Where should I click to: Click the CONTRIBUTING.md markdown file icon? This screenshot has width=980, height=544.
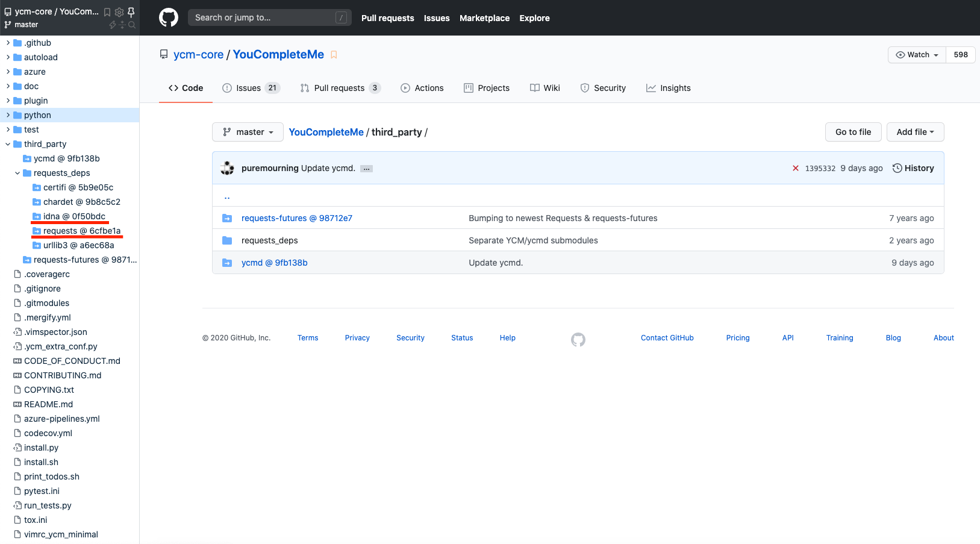(17, 375)
